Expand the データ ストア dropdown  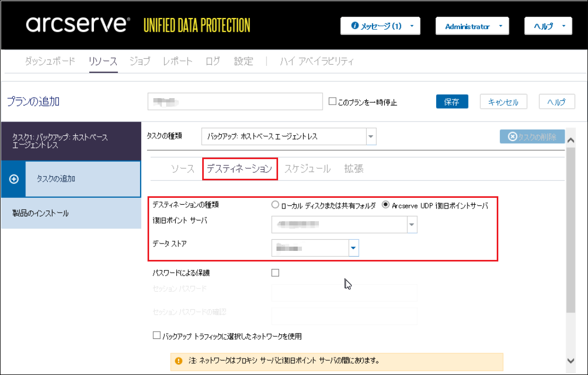(353, 248)
